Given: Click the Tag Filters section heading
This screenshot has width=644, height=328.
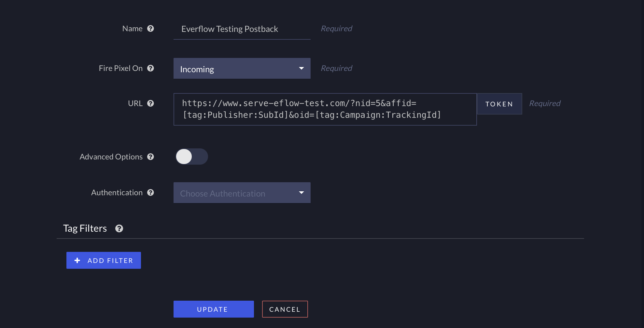Looking at the screenshot, I should (85, 228).
